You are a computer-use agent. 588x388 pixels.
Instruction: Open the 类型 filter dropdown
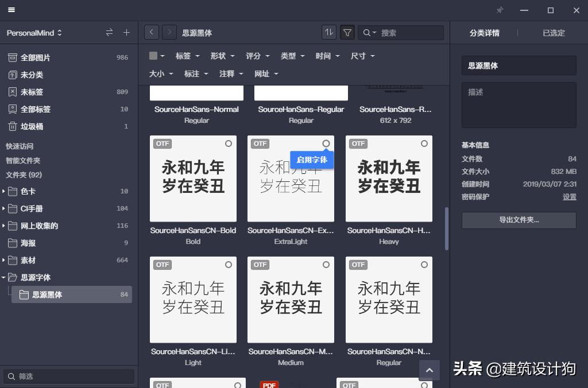tap(292, 56)
